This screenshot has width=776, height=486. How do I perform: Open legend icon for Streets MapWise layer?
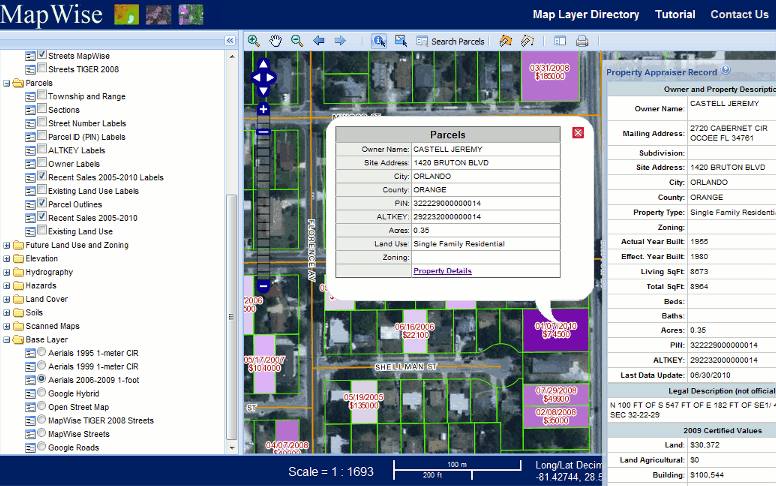(x=30, y=56)
